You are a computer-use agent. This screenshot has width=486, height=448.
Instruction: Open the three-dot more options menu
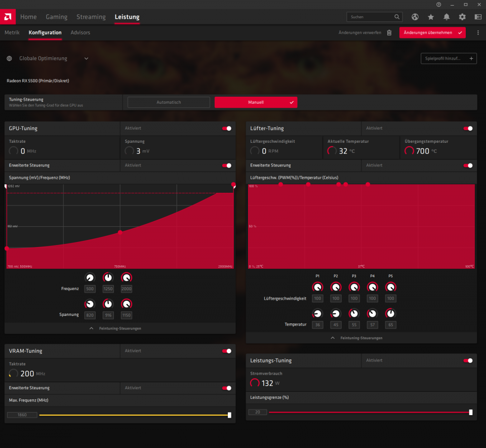(478, 32)
